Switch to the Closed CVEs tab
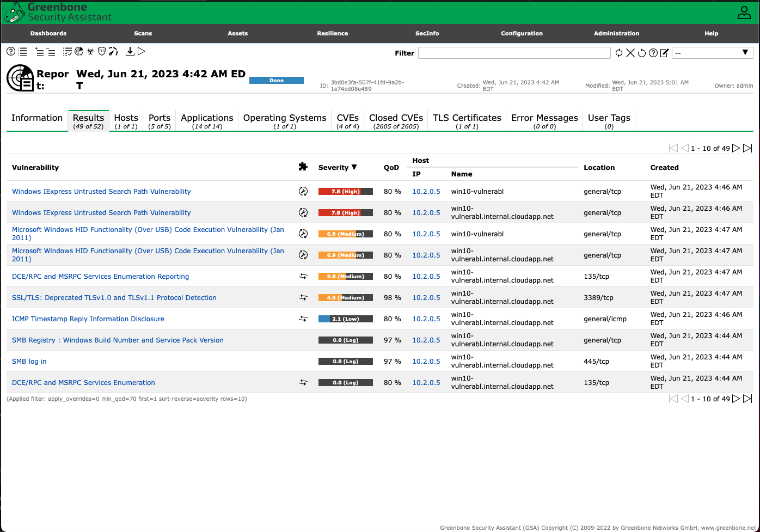 [396, 121]
